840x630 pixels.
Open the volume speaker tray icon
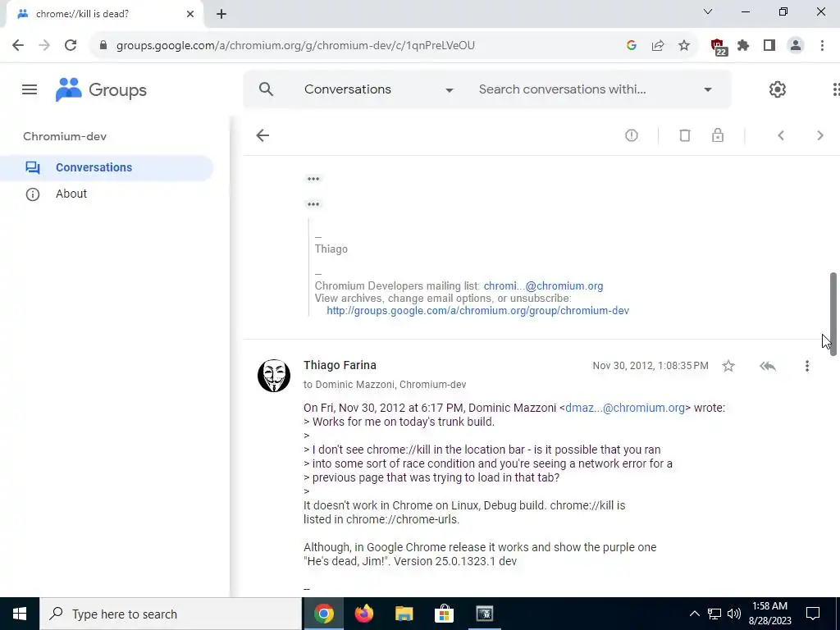point(734,614)
